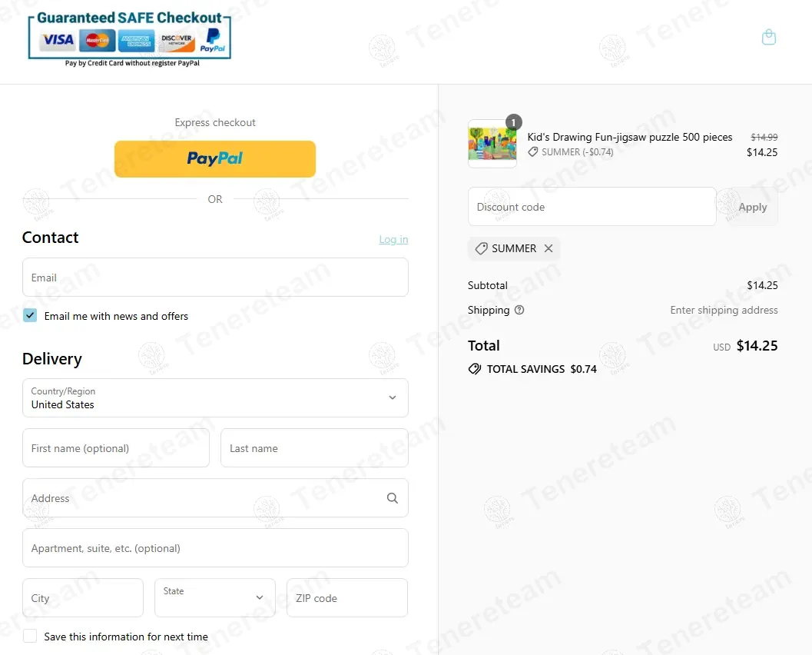Uncheck Email me with news and offers
Screen dimensions: 812x655
click(30, 315)
